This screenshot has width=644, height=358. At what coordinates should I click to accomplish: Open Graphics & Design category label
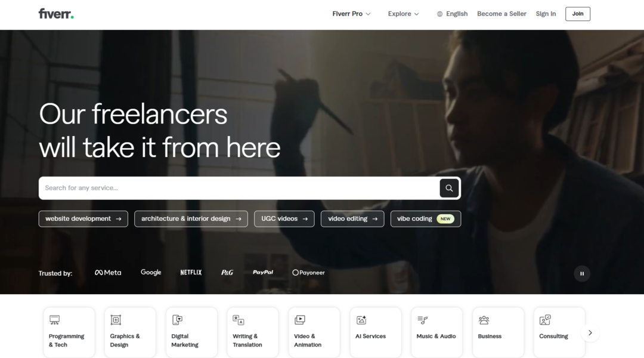[x=125, y=340]
